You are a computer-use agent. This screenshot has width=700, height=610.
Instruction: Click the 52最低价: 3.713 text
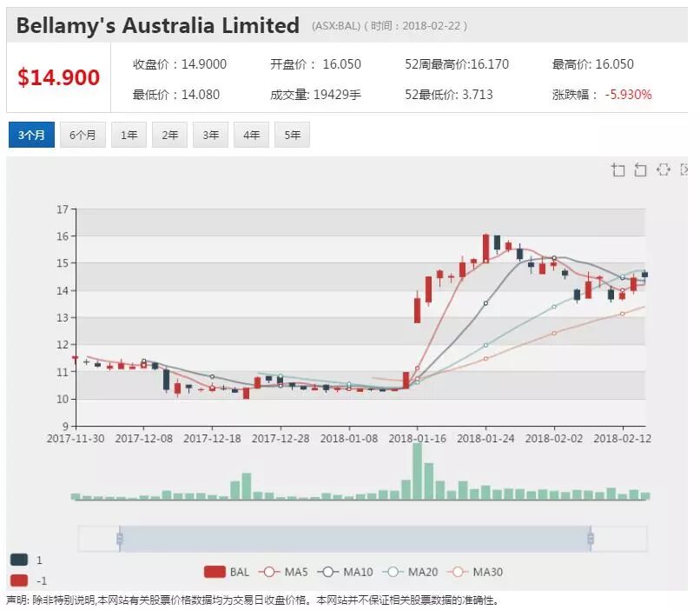click(449, 95)
